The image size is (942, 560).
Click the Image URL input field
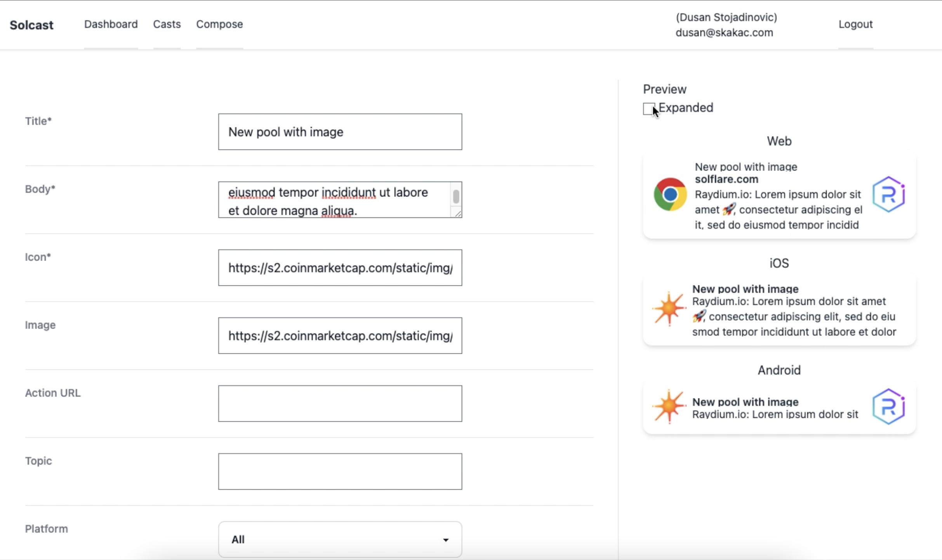coord(340,336)
